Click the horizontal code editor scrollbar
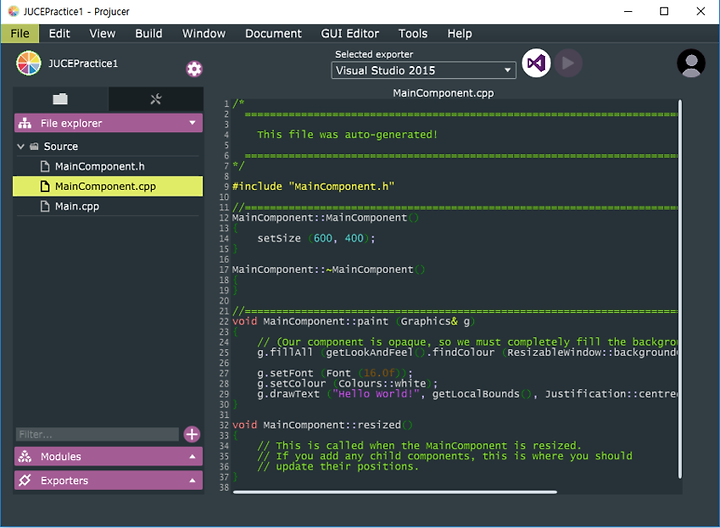The image size is (720, 528). point(395,492)
